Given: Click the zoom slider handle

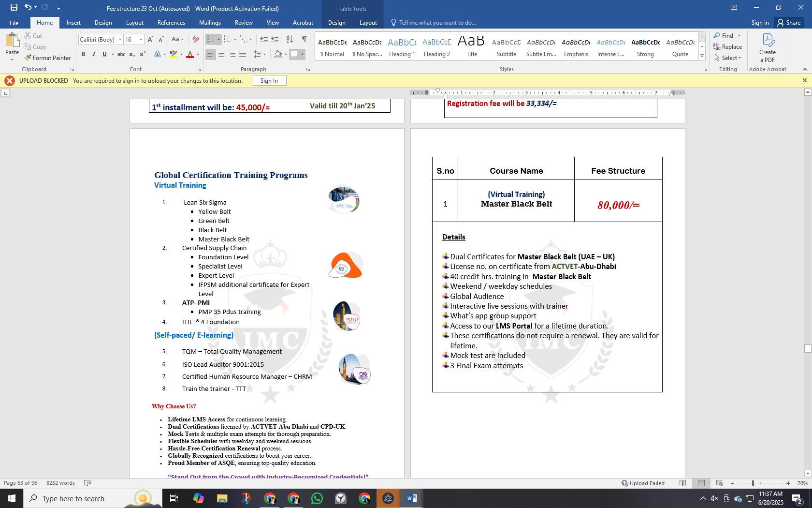Looking at the screenshot, I should pos(753,483).
